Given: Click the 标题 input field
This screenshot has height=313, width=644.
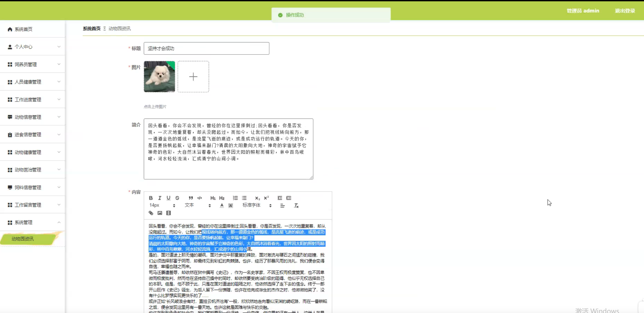Looking at the screenshot, I should [206, 48].
